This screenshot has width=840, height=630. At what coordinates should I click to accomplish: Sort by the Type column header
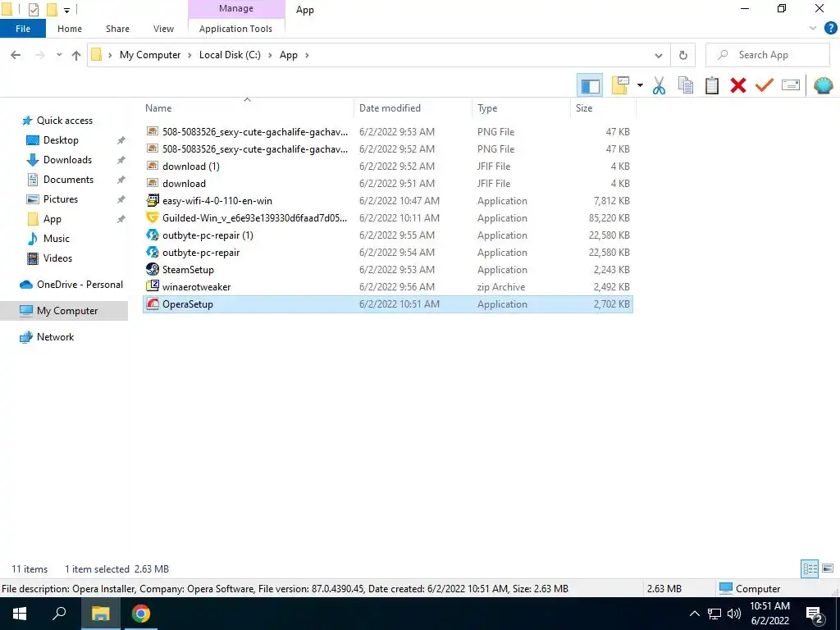click(521, 107)
